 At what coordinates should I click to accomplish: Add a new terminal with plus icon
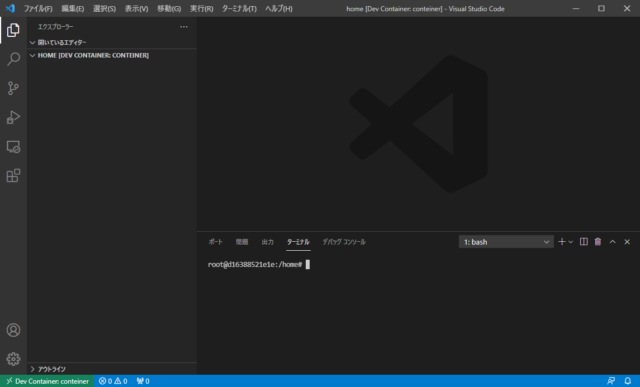coord(562,242)
